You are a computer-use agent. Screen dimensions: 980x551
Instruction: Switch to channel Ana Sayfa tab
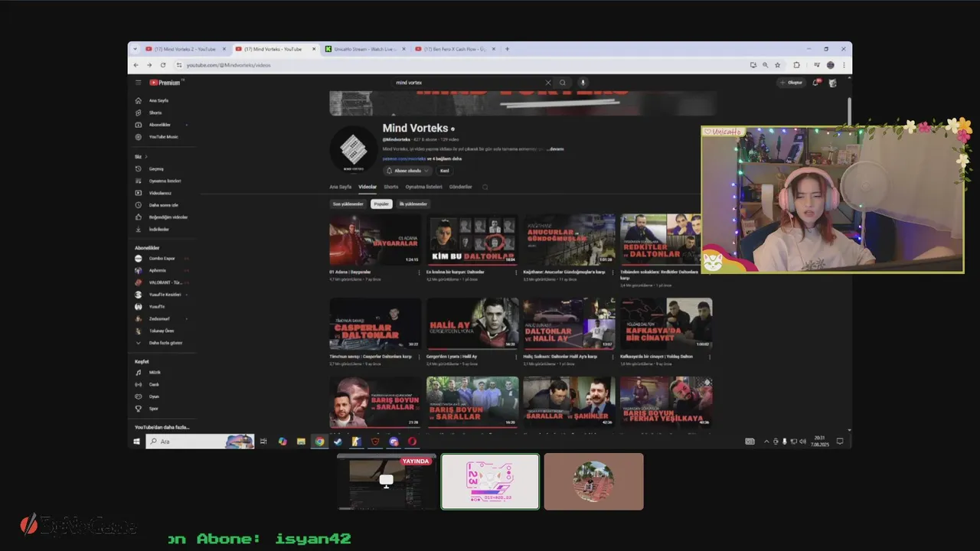[341, 187]
